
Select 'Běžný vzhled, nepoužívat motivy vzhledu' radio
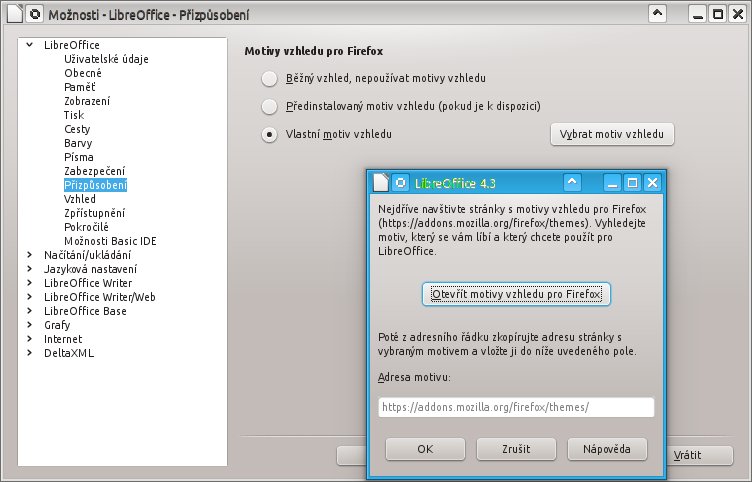[270, 79]
